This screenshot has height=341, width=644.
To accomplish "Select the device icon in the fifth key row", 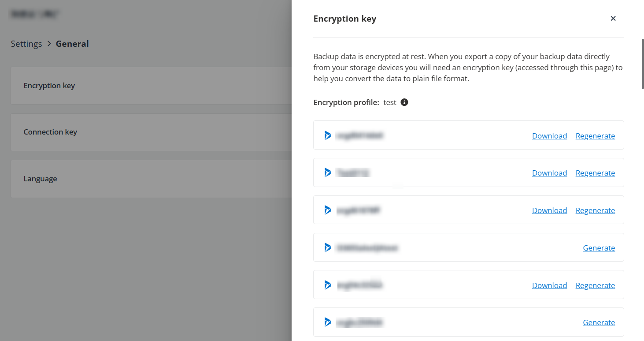I will click(327, 285).
